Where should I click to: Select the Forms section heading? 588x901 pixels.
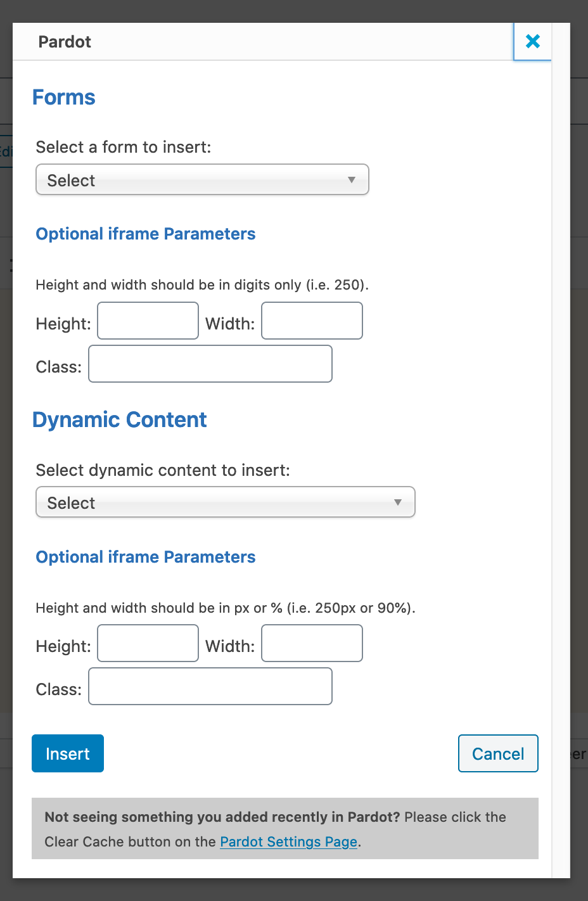click(x=63, y=97)
